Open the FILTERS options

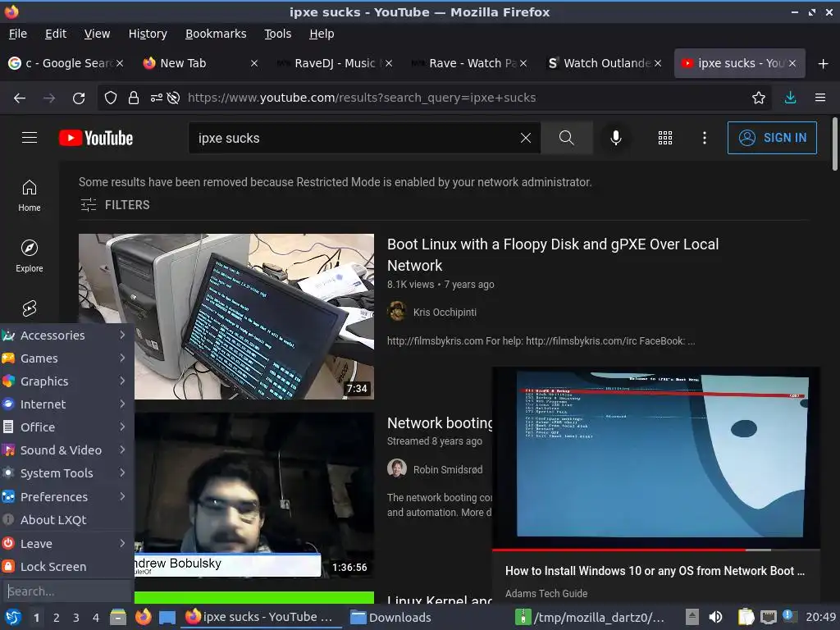pyautogui.click(x=115, y=204)
